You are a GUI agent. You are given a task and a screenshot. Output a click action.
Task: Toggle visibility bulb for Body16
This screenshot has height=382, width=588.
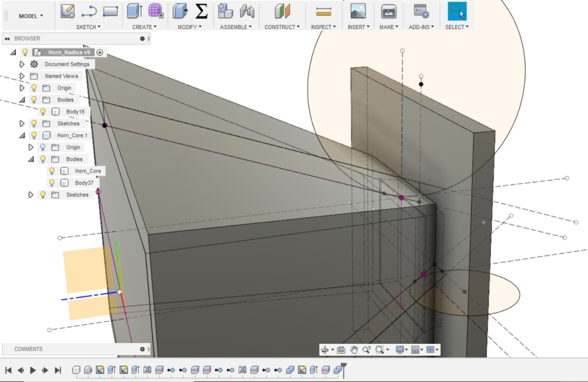[43, 112]
